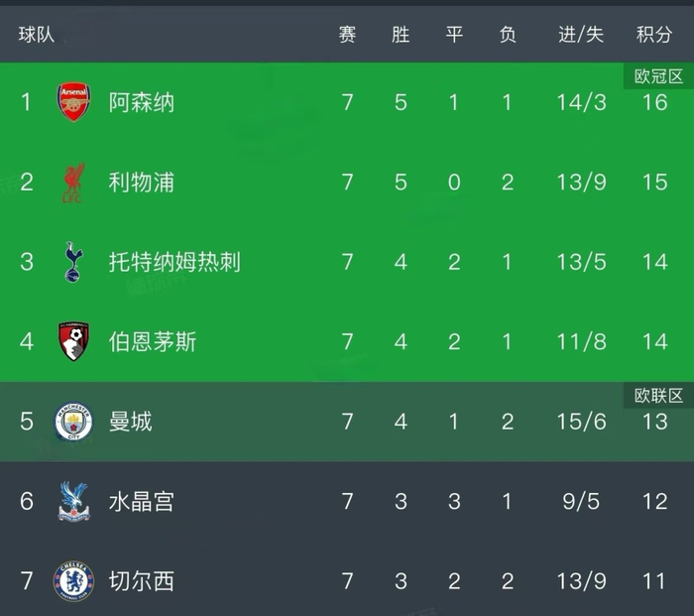Click the Liverpool club crest
This screenshot has height=616, width=694.
[x=73, y=183]
